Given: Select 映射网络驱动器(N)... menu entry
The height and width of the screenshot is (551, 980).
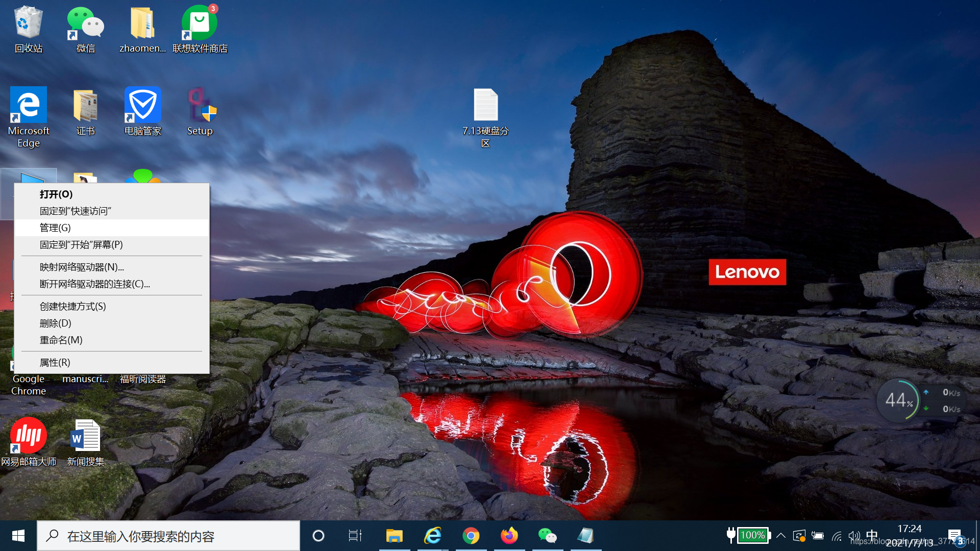Looking at the screenshot, I should [82, 267].
